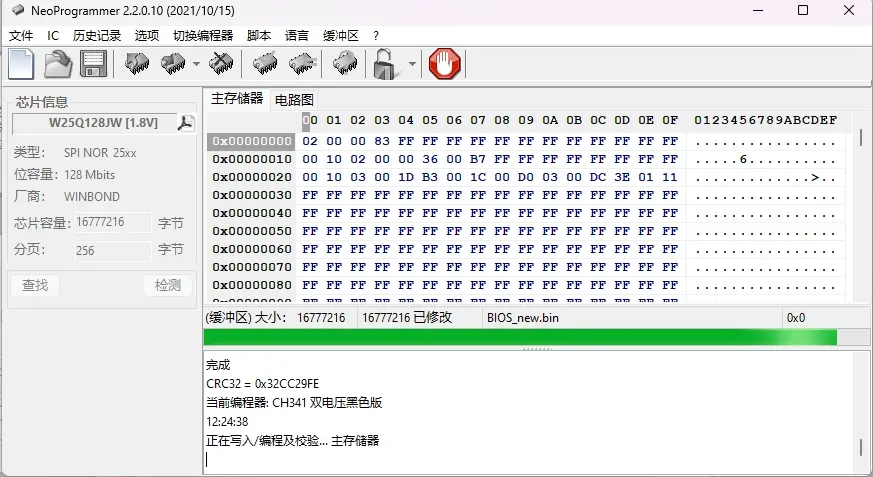The image size is (873, 477).
Task: Select address row 0x00000020
Action: [x=252, y=177]
